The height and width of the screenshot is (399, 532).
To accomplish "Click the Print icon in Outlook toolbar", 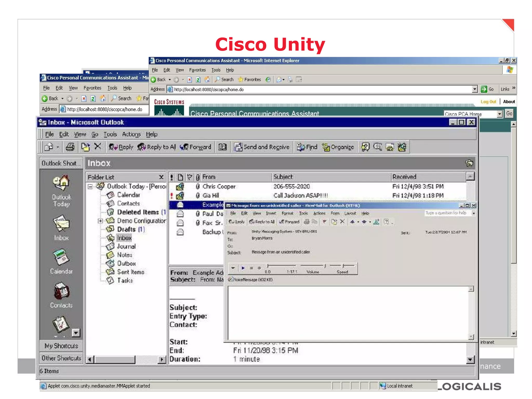I will pyautogui.click(x=70, y=147).
